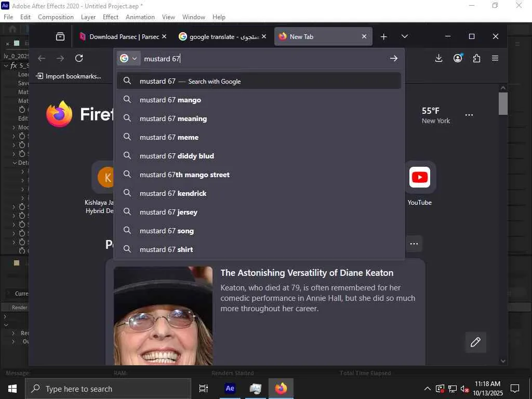532x399 pixels.
Task: Show hidden system tray icons
Action: [428, 389]
